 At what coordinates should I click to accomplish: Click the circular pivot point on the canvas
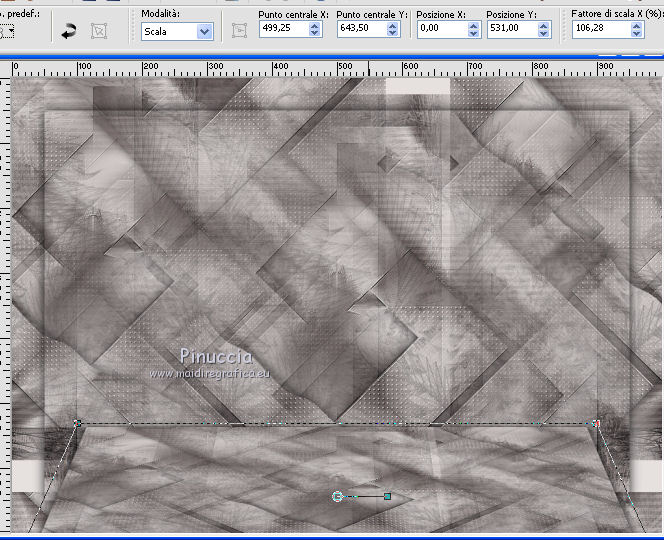point(337,496)
